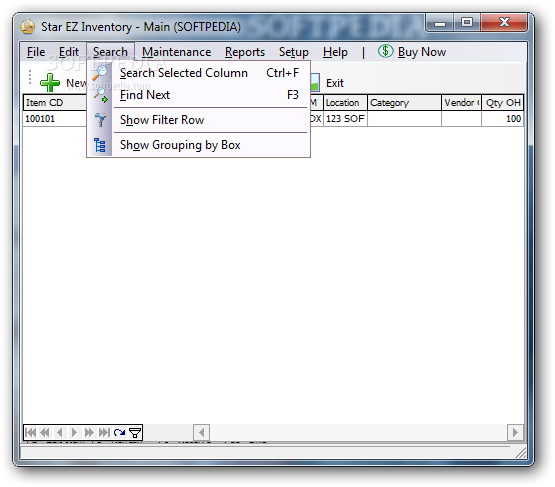Select the 123 SOF location cell
The height and width of the screenshot is (487, 555).
tap(345, 119)
